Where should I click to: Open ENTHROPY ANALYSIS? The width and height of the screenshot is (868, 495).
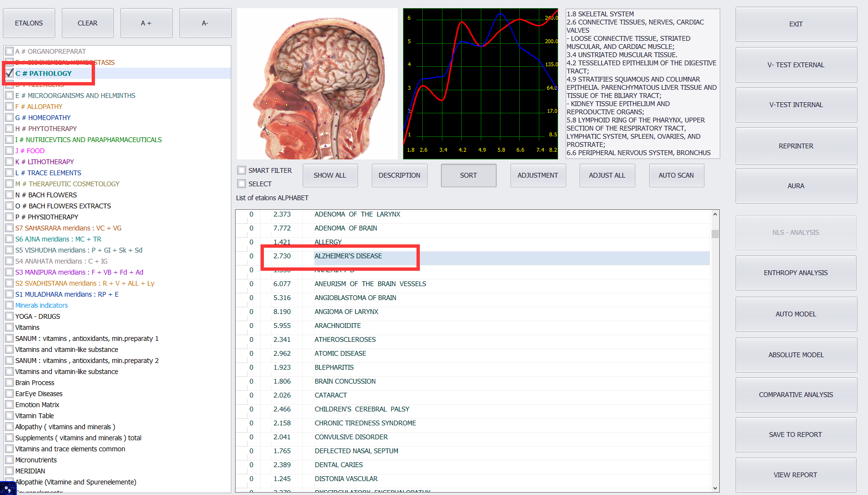(x=796, y=273)
